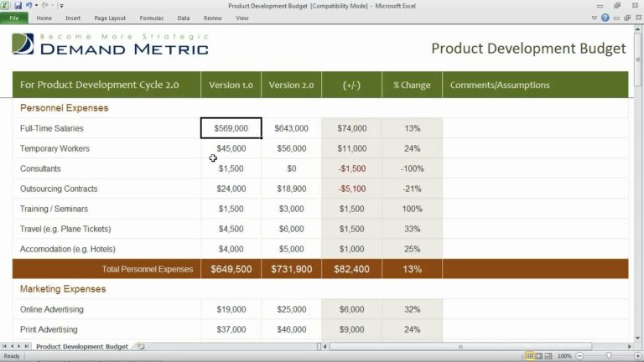Expand Customize Quick Access Toolbar dropdown
Screen dimensions: 644x362
coord(61,6)
